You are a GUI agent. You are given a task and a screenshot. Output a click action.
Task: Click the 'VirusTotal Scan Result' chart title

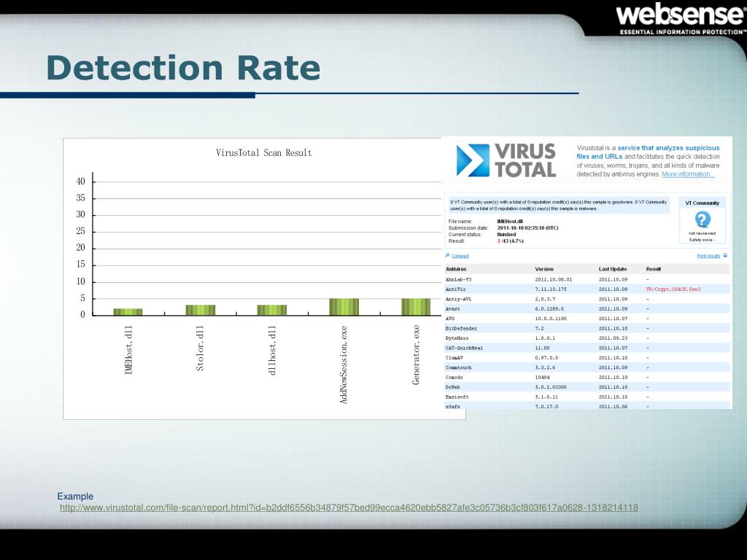tap(264, 153)
